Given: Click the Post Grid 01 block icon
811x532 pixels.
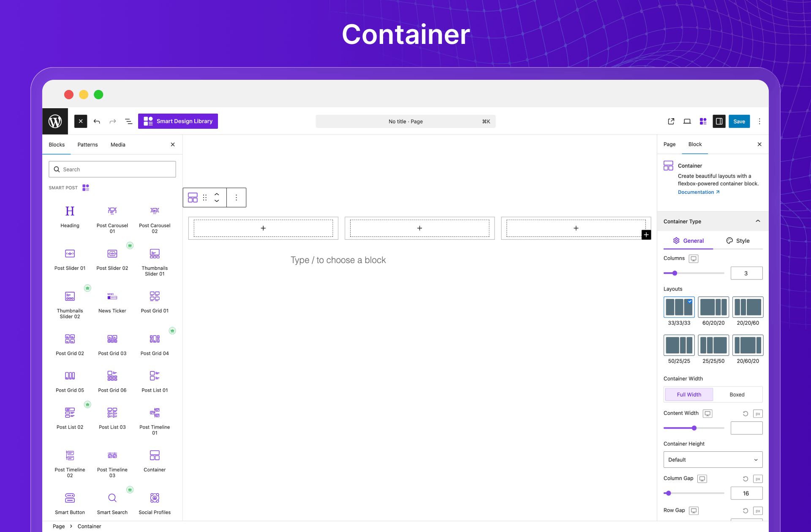Looking at the screenshot, I should pyautogui.click(x=155, y=296).
